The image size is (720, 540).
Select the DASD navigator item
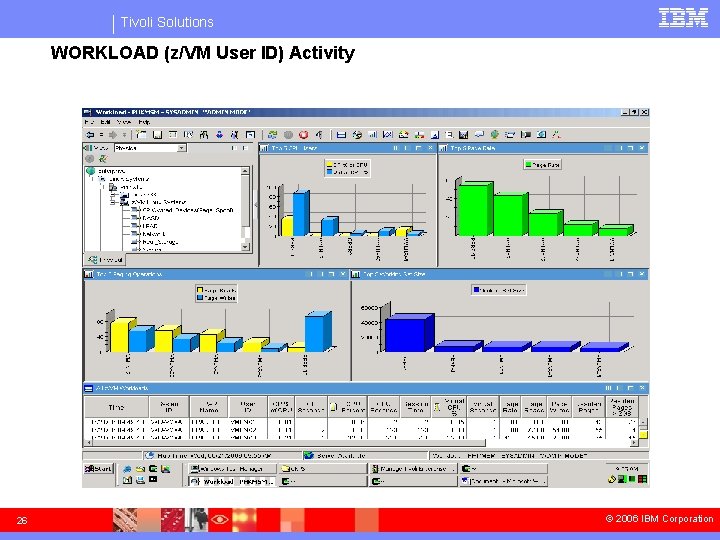[151, 218]
